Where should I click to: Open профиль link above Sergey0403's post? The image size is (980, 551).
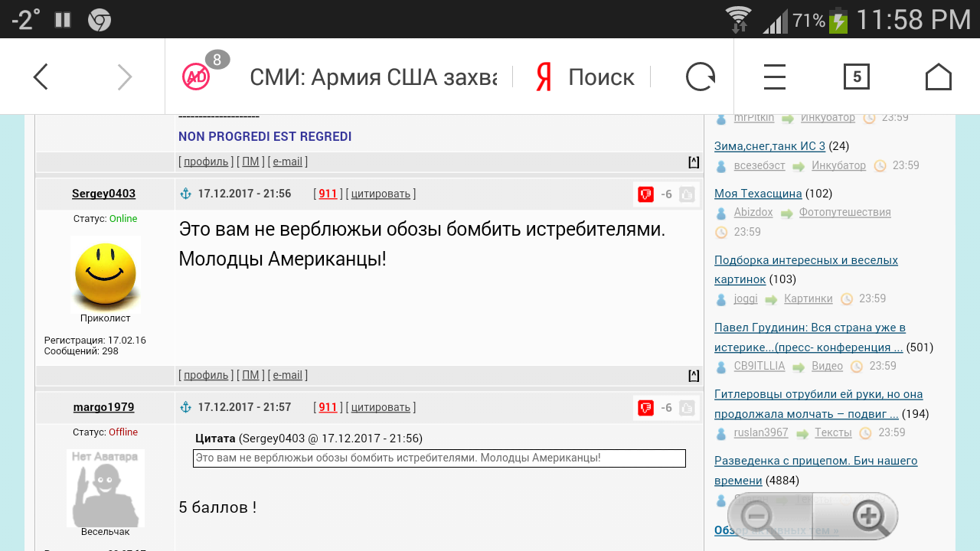pyautogui.click(x=206, y=161)
